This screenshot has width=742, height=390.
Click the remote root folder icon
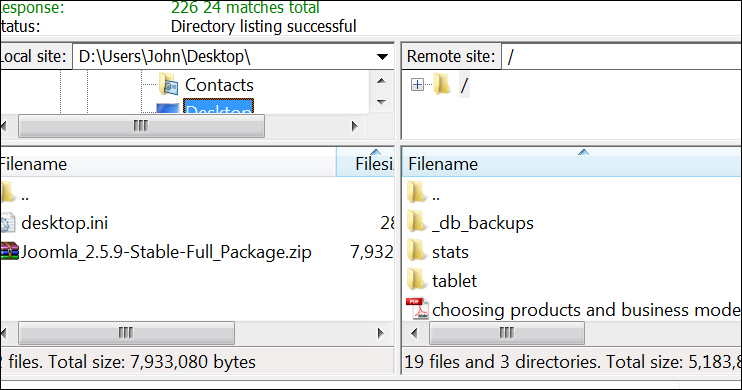[x=442, y=84]
